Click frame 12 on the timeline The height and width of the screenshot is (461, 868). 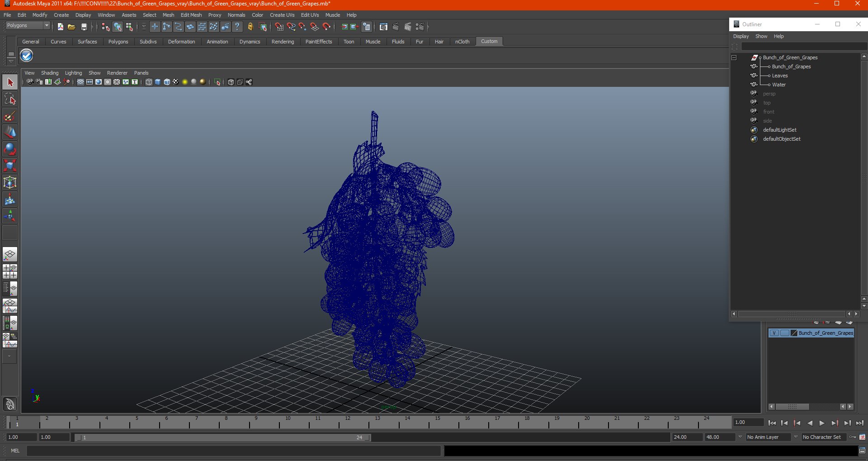point(348,422)
